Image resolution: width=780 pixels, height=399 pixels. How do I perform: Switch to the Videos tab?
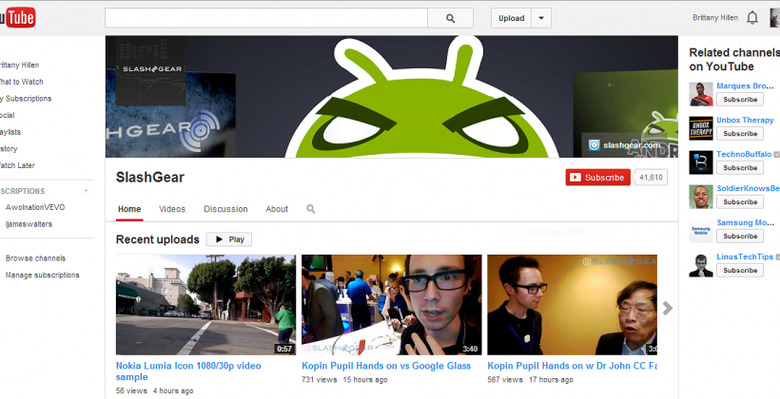point(172,209)
